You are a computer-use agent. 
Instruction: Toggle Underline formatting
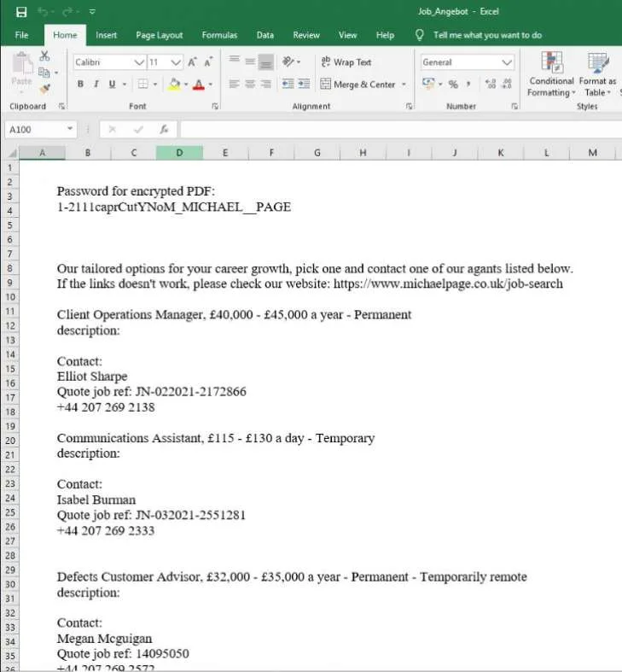point(112,84)
